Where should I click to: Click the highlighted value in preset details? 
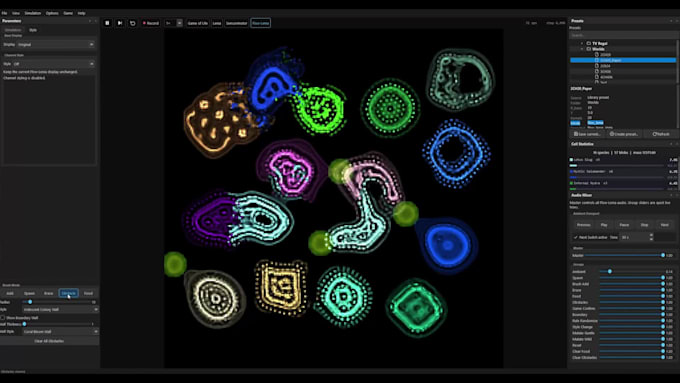tap(595, 123)
